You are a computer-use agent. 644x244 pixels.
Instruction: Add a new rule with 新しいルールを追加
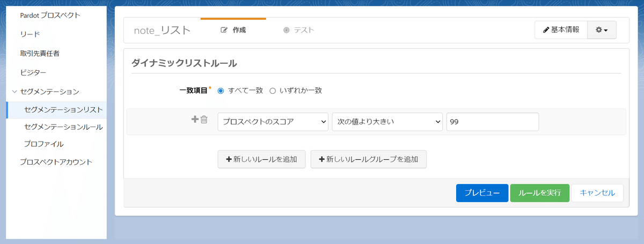point(261,159)
